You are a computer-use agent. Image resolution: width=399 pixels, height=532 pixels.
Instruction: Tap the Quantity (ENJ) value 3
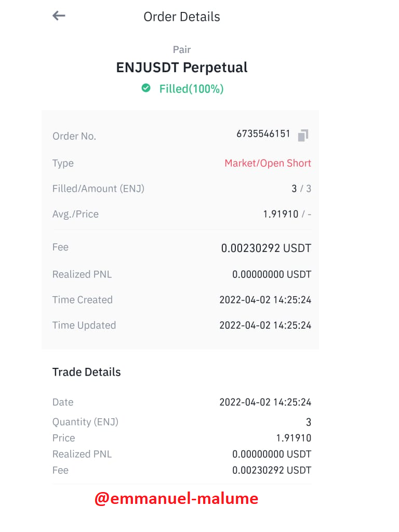pos(309,422)
